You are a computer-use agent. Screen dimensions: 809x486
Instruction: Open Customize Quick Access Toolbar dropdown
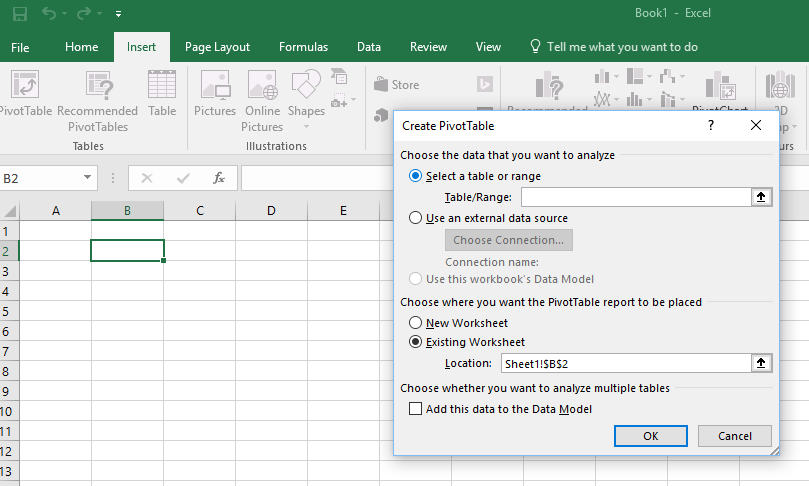coord(119,14)
